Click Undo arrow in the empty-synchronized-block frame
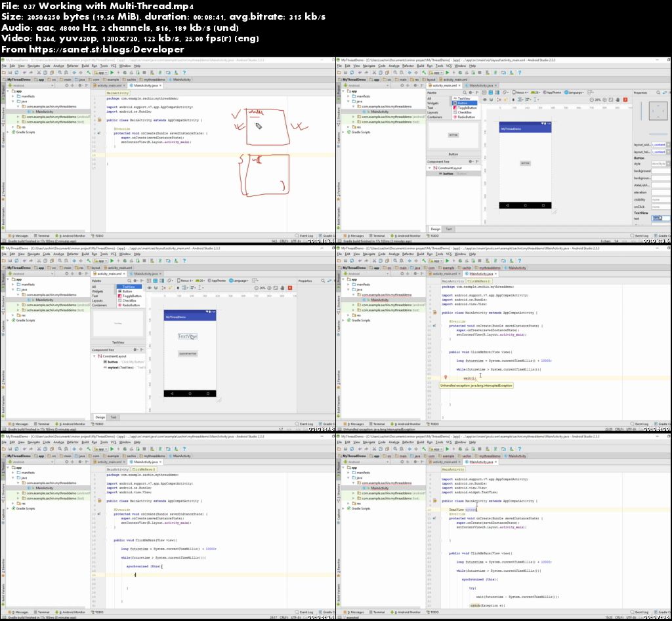Screen dimensions: 672x621 pos(24,449)
